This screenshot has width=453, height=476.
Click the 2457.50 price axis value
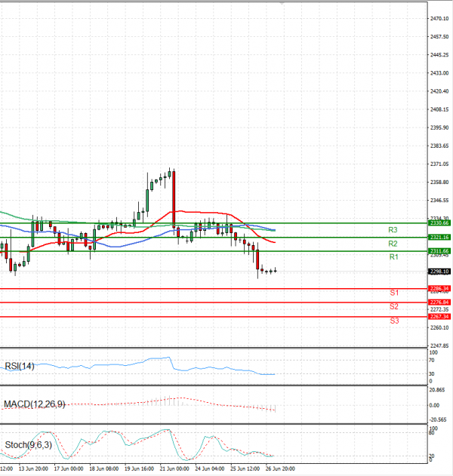pyautogui.click(x=439, y=37)
